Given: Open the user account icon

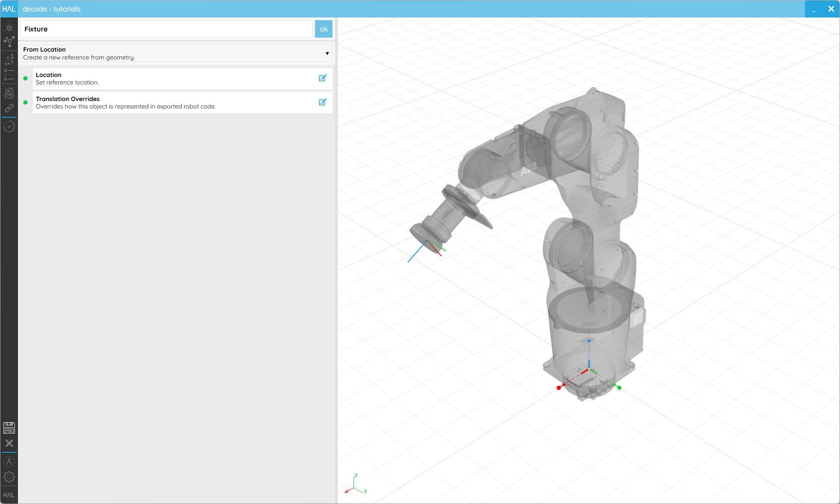Looking at the screenshot, I should pyautogui.click(x=9, y=462).
